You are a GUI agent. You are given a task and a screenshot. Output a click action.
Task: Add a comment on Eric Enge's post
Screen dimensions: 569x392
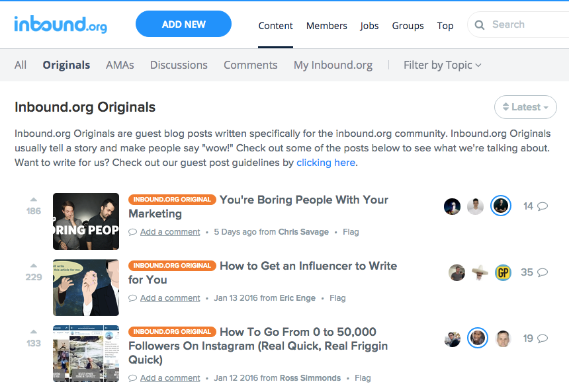(170, 298)
